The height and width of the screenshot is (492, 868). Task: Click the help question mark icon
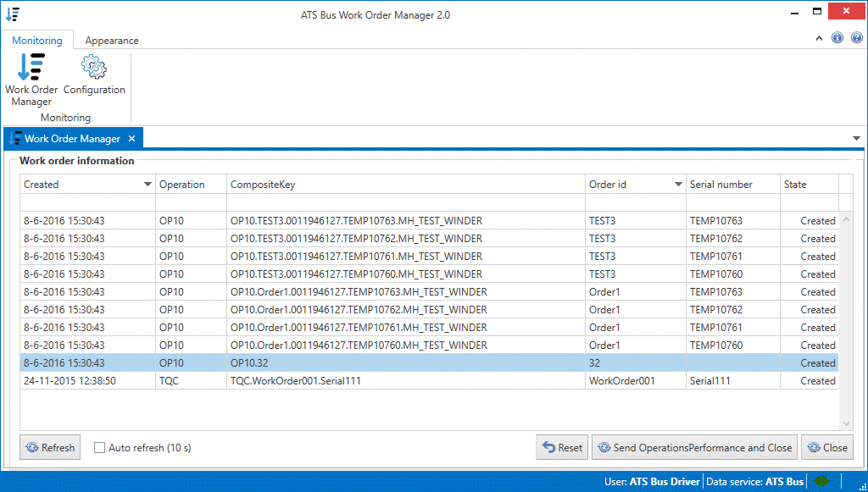854,38
